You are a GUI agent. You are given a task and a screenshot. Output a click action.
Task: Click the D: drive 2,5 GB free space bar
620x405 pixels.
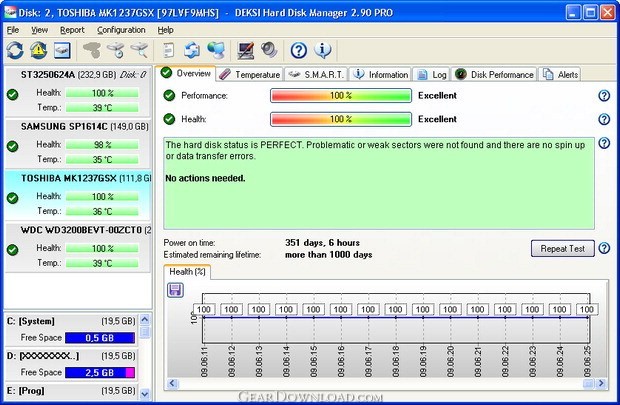coord(100,373)
